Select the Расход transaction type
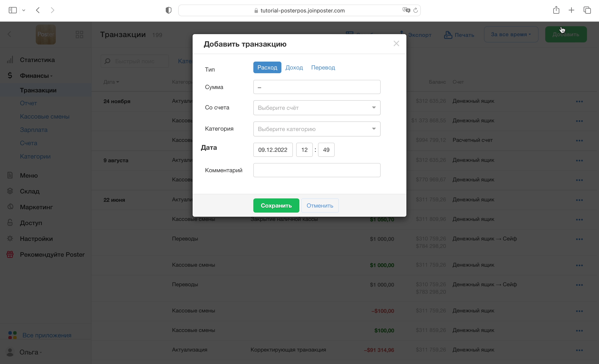The height and width of the screenshot is (364, 599). tap(267, 67)
